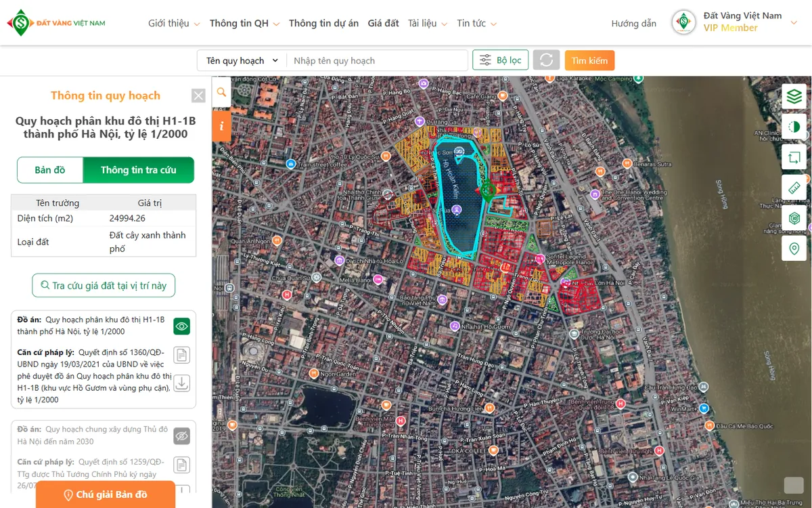Image resolution: width=812 pixels, height=508 pixels.
Task: Click the Thông tin quy hoạch heading
Action: [x=106, y=96]
